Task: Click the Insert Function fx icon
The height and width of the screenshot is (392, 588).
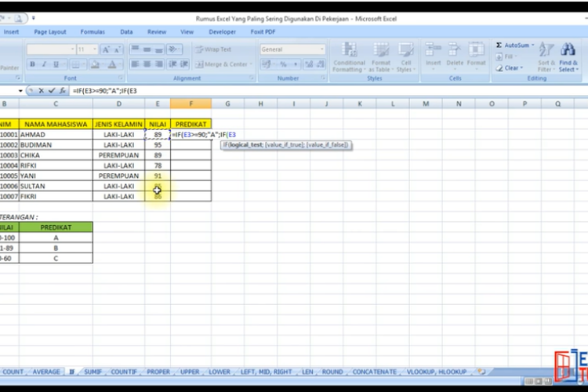Action: coord(63,91)
